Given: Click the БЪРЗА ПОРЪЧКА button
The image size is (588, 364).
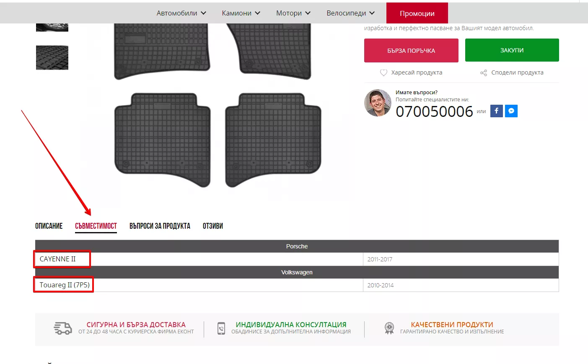Looking at the screenshot, I should (x=411, y=50).
